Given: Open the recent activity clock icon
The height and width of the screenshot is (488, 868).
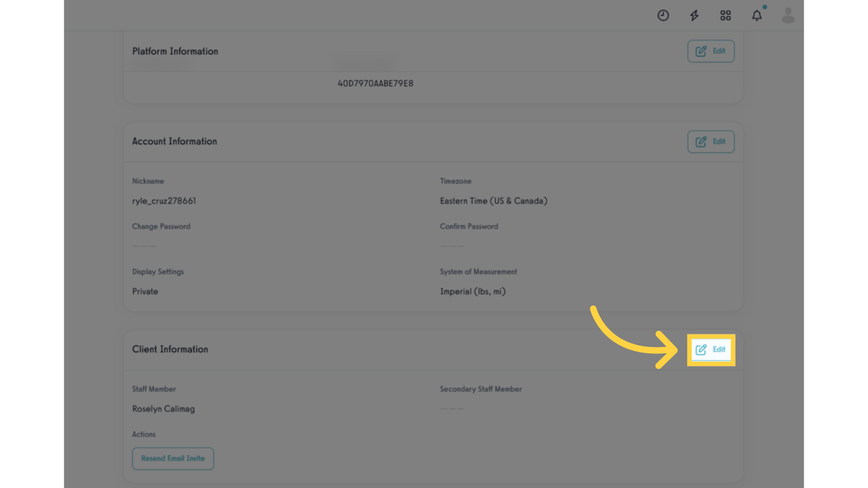Looking at the screenshot, I should (x=663, y=15).
